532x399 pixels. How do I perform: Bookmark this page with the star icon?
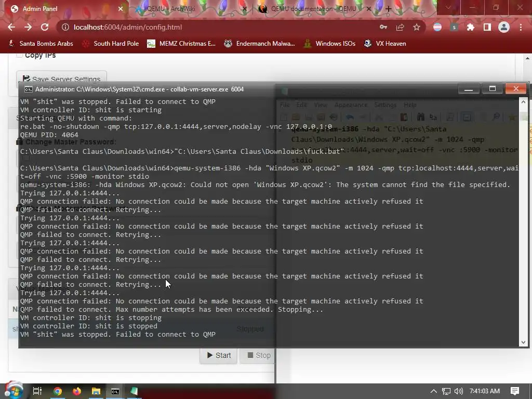[417, 27]
